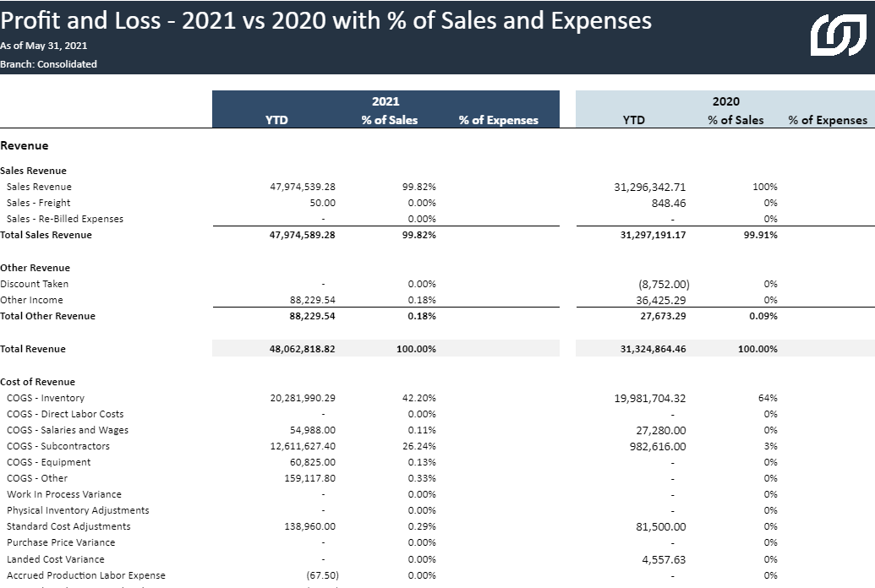
Task: Open the 'Sales - Freight' row label
Action: [39, 203]
